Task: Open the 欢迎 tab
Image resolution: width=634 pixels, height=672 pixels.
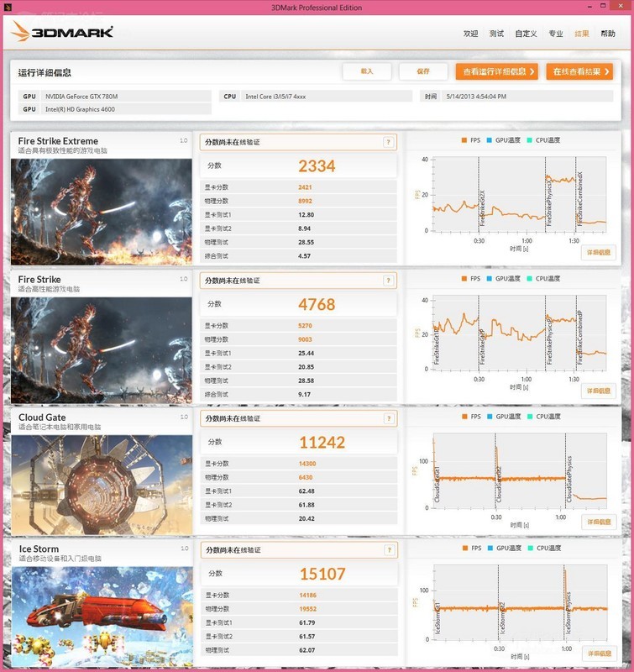Action: pyautogui.click(x=470, y=34)
